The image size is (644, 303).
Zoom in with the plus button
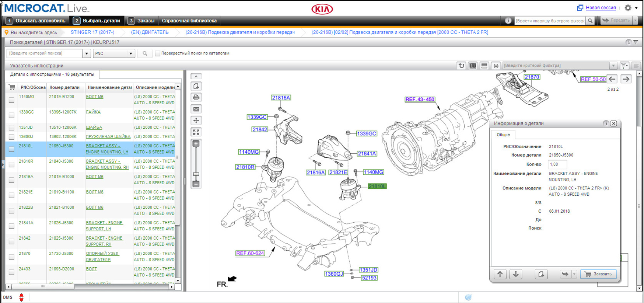(x=196, y=144)
